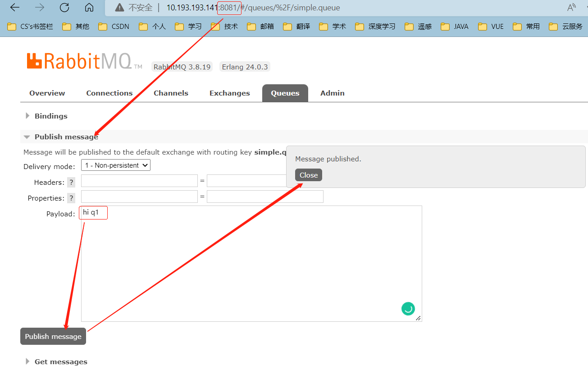The width and height of the screenshot is (588, 375).
Task: Click the payload text area resize handle
Action: (x=418, y=318)
